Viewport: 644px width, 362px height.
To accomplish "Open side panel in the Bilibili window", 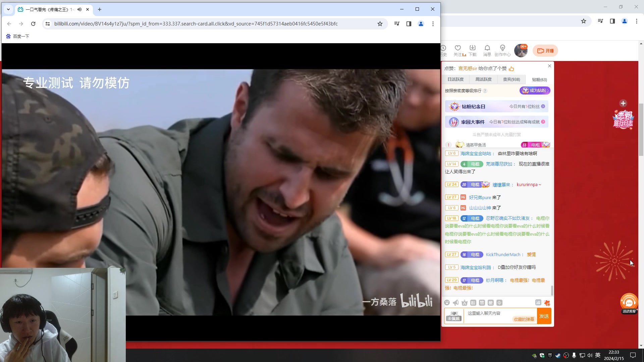I will tap(409, 24).
